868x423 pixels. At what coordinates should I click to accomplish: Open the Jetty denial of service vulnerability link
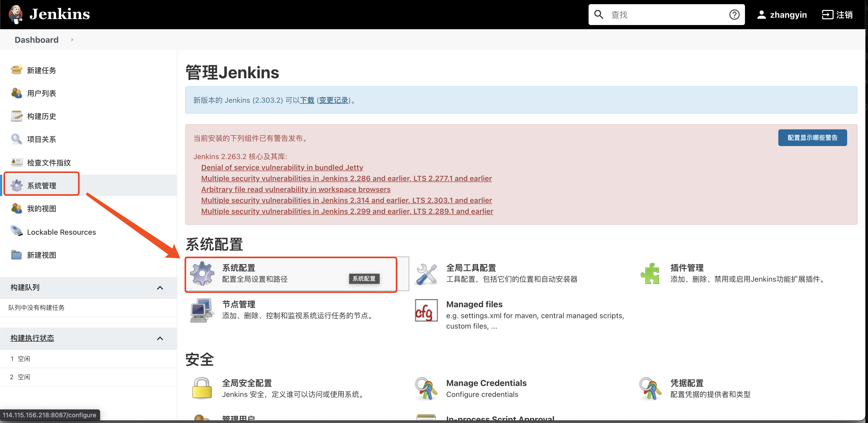click(x=282, y=167)
